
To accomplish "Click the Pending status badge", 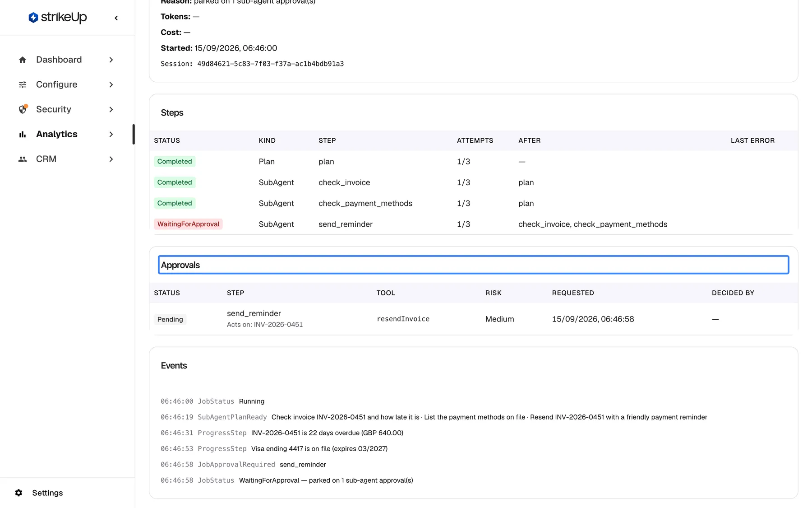I will (170, 319).
